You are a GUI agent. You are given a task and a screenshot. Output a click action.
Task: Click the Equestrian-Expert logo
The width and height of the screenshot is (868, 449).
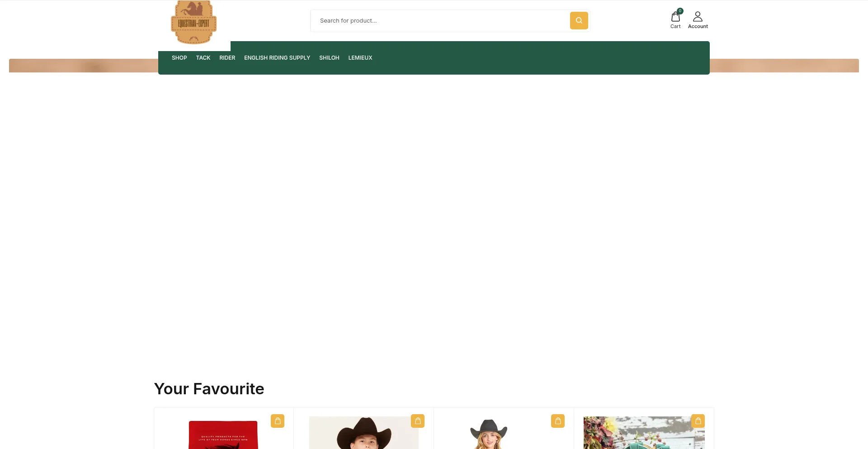coord(194,23)
